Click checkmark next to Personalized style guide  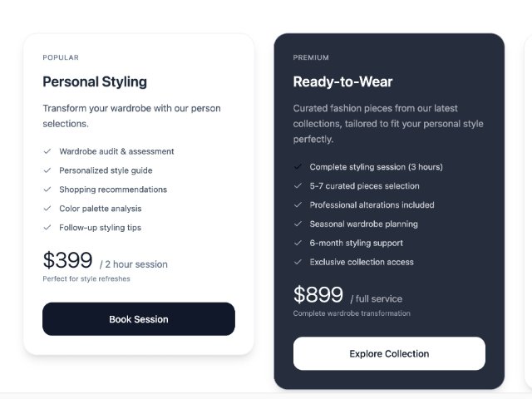(x=47, y=170)
